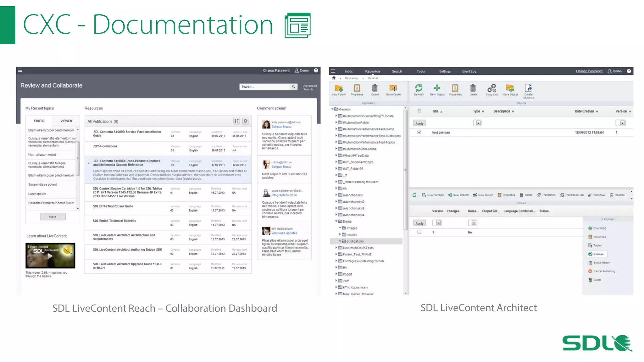The height and width of the screenshot is (362, 644).
Task: Open the Repository menu
Action: click(x=373, y=71)
